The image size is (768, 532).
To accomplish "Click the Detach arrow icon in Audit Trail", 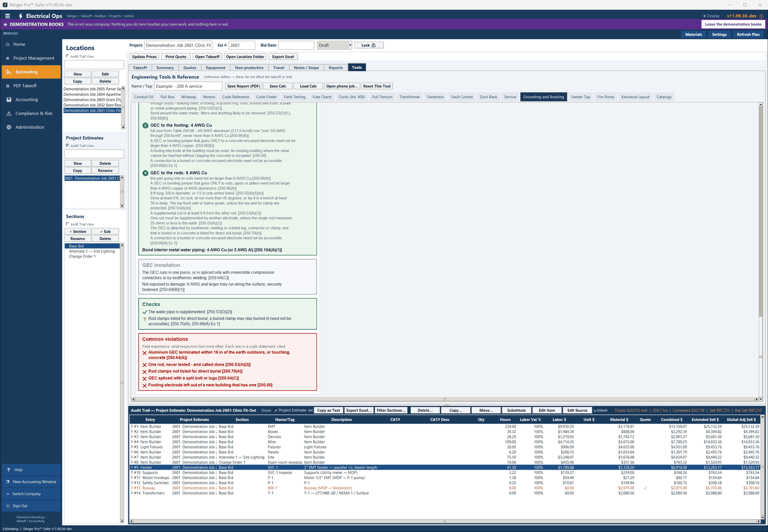I will [595, 410].
